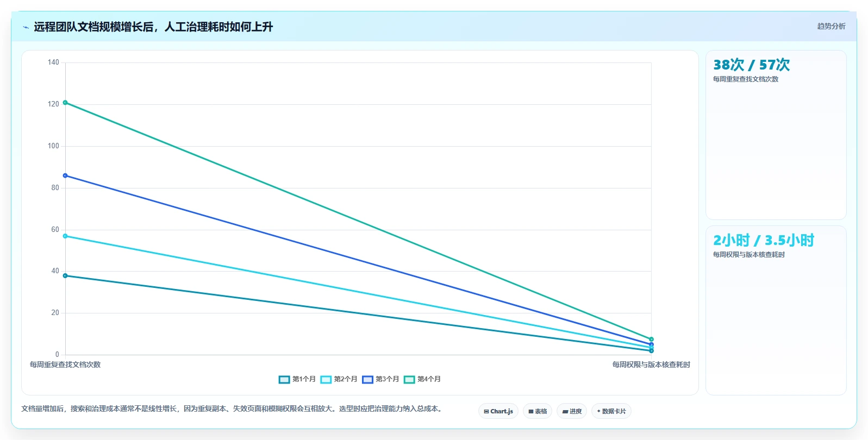Toggle the 第3个月 legend swatch
Viewport: 868px width, 440px height.
tap(367, 379)
